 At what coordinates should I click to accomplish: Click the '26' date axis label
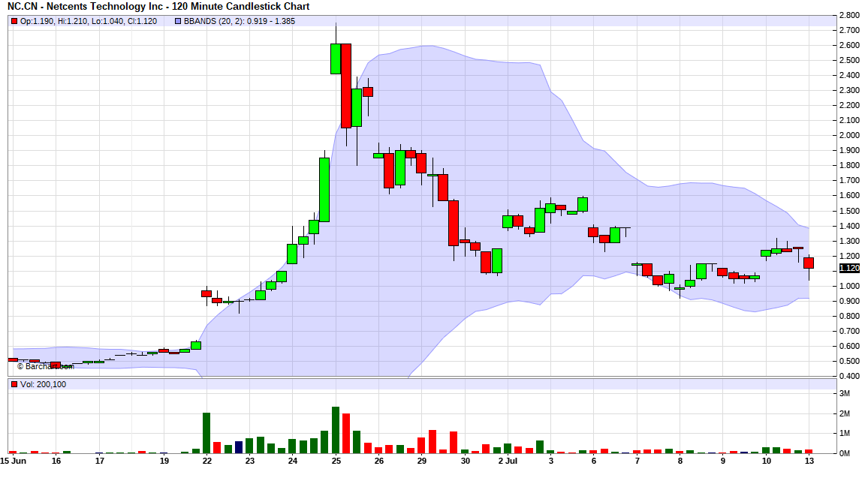[378, 461]
